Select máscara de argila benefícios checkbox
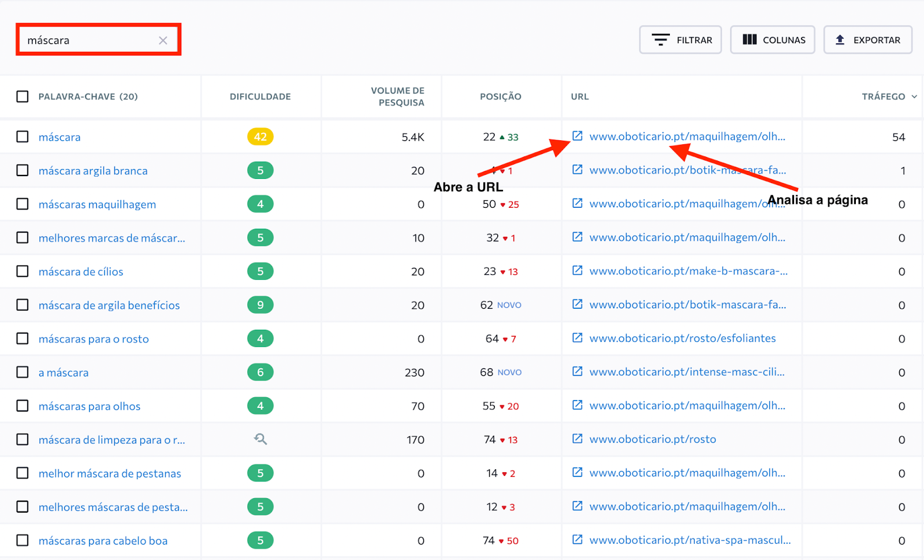Screen dimensions: 924x560 click(x=23, y=305)
